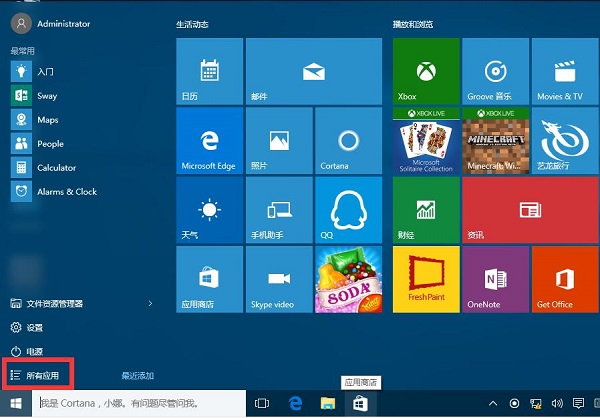The width and height of the screenshot is (600, 418).
Task: Open the Xbox tile
Action: tap(426, 71)
